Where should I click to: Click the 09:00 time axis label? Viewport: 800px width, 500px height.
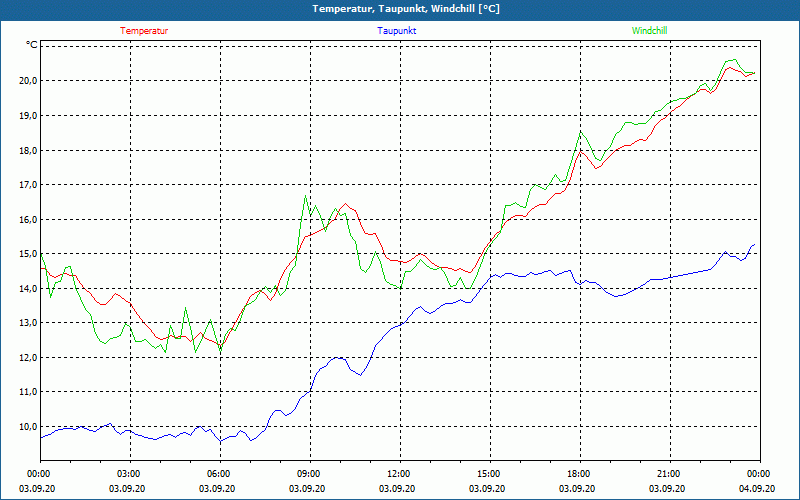(x=310, y=474)
